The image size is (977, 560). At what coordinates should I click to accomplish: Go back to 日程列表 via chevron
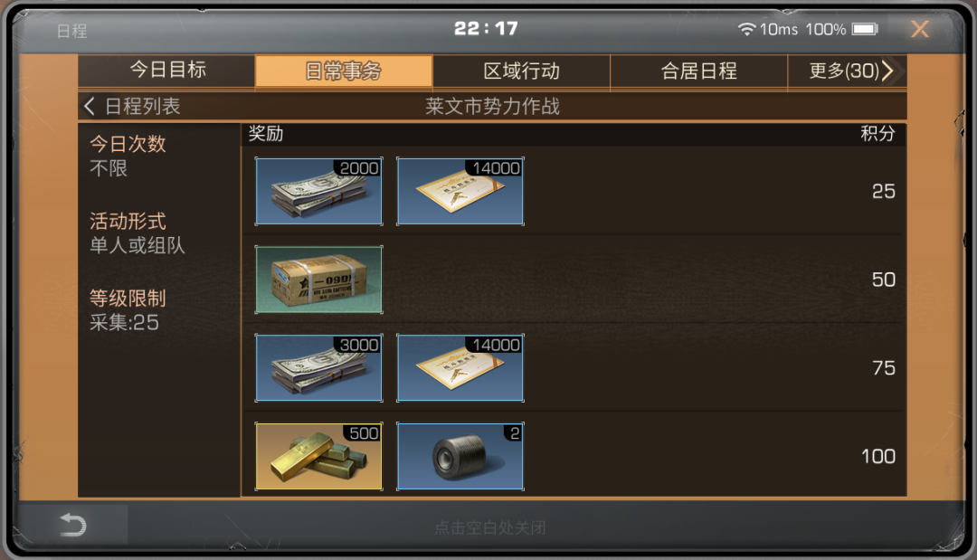[89, 107]
